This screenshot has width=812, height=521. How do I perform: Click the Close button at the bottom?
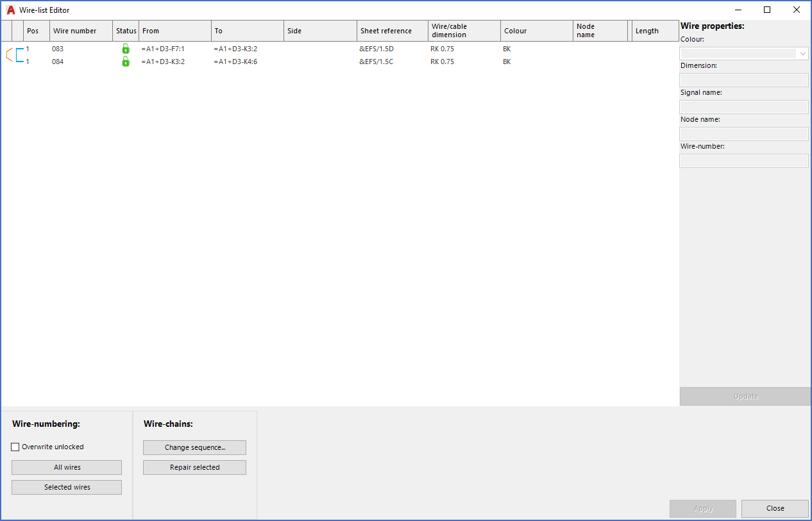[775, 508]
